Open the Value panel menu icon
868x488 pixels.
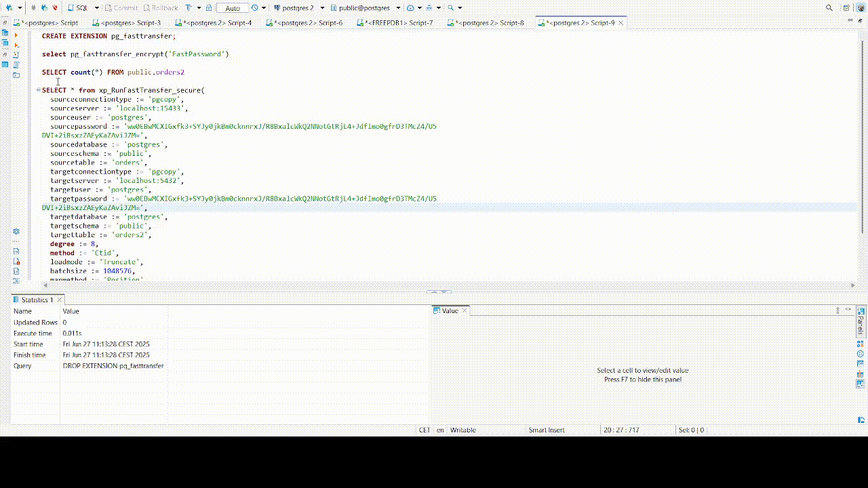coord(837,310)
